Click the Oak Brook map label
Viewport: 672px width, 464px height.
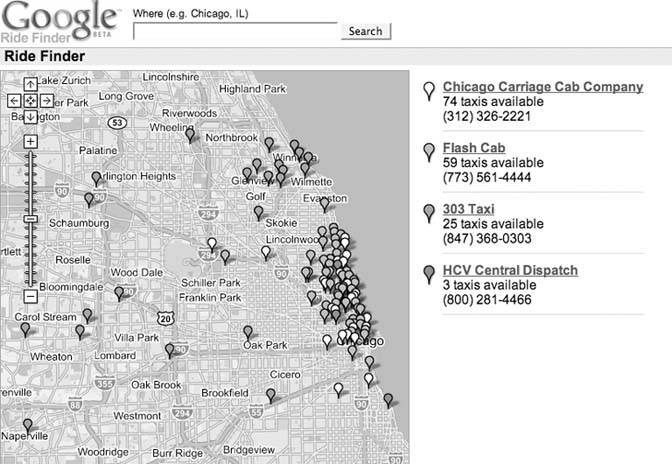click(x=156, y=385)
